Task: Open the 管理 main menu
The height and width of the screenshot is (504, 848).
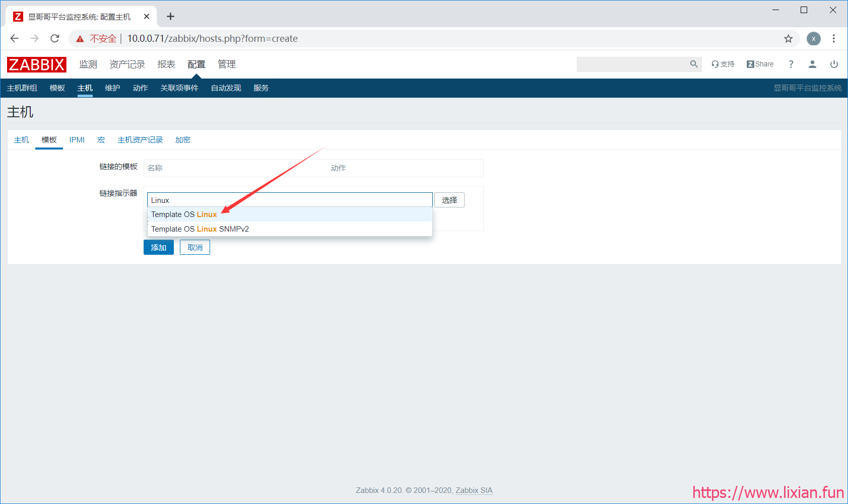Action: [227, 64]
